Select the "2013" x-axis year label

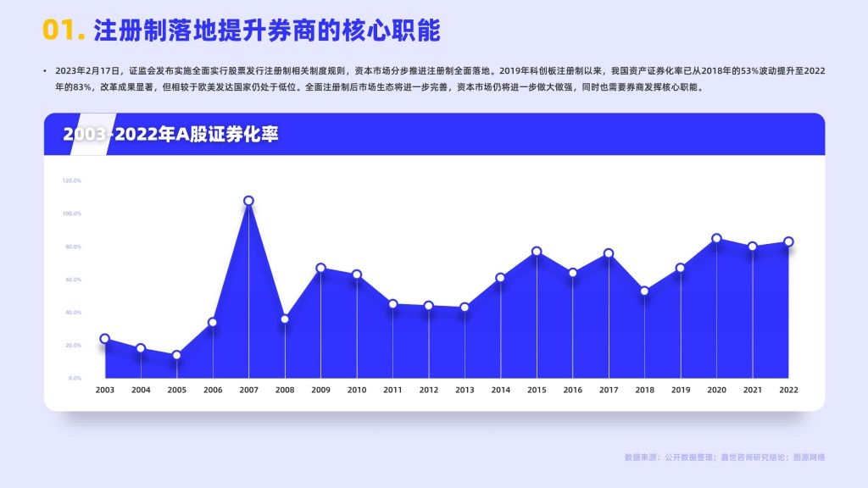[465, 390]
